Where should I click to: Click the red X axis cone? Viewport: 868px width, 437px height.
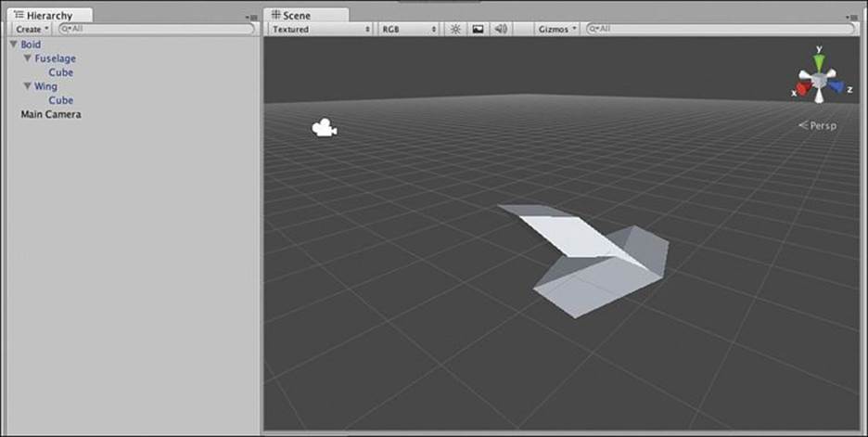tap(804, 88)
